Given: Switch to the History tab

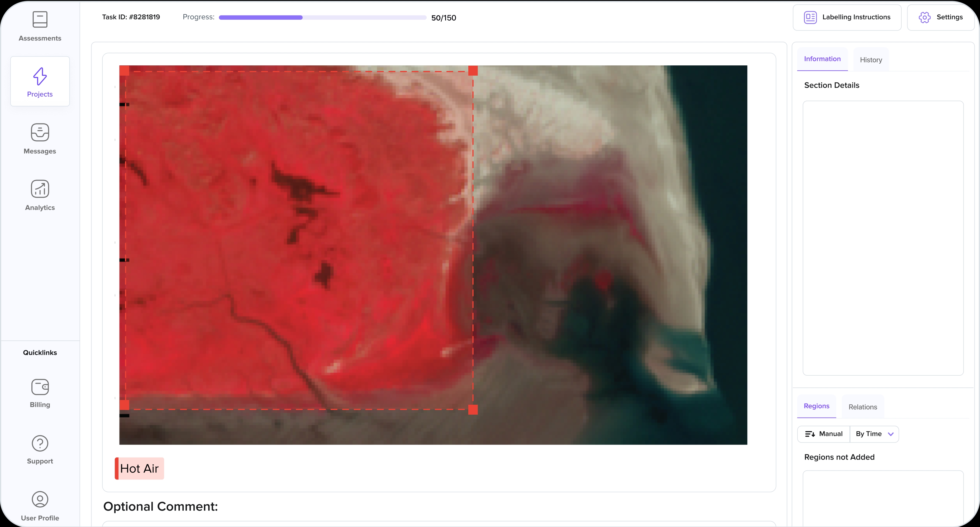Looking at the screenshot, I should click(x=871, y=60).
